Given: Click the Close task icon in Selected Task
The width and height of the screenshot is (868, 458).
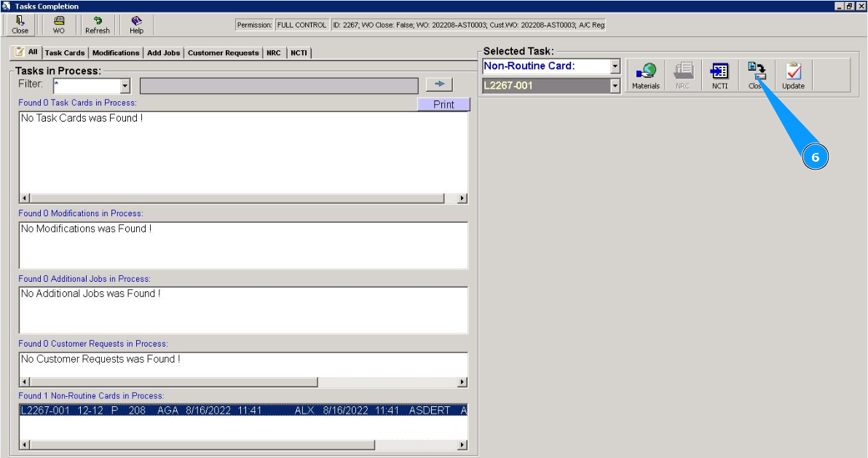Looking at the screenshot, I should point(756,75).
